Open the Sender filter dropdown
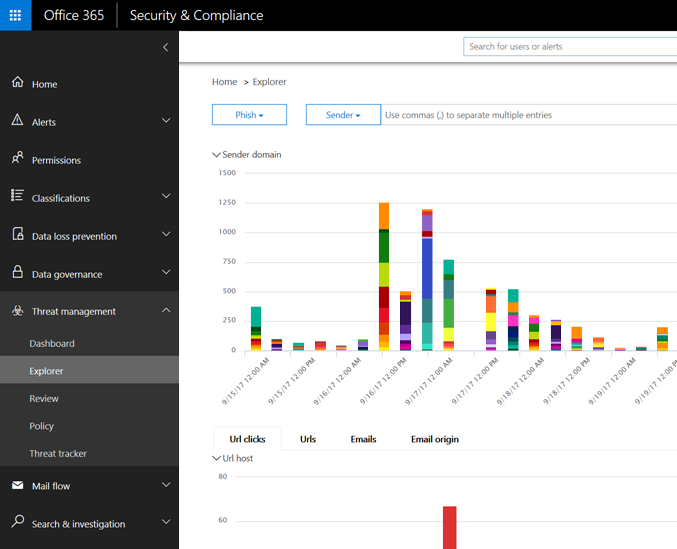This screenshot has width=677, height=549. coord(343,115)
